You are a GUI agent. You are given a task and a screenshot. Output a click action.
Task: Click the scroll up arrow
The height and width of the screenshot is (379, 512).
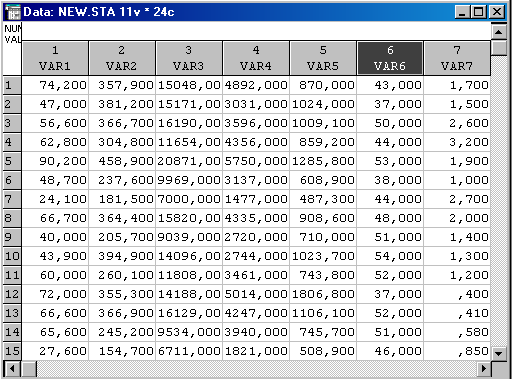click(499, 32)
